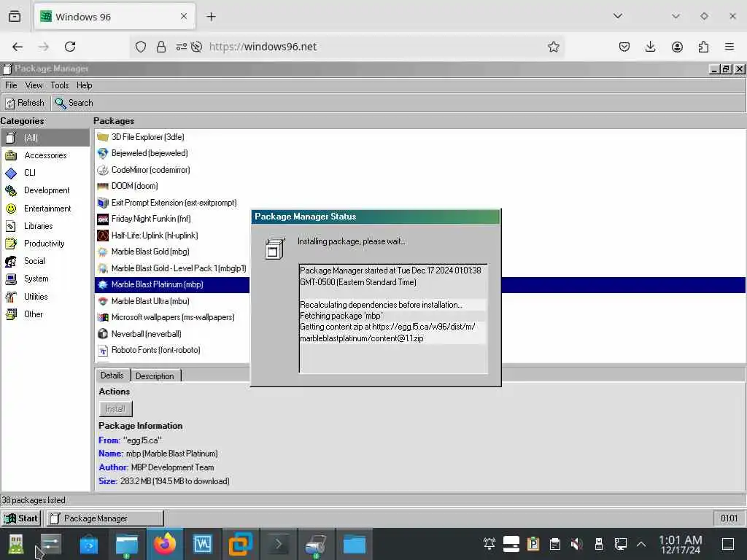Select the Libraries category
The image size is (747, 560).
pos(44,226)
